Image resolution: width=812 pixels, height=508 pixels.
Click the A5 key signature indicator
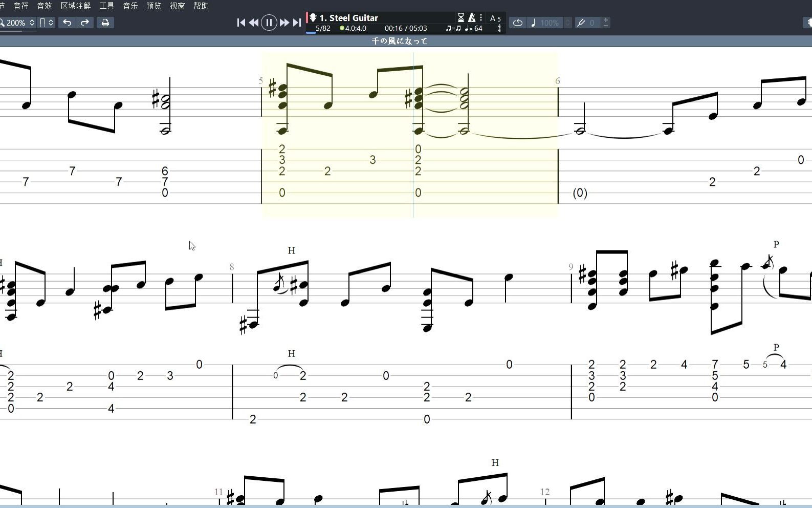495,18
